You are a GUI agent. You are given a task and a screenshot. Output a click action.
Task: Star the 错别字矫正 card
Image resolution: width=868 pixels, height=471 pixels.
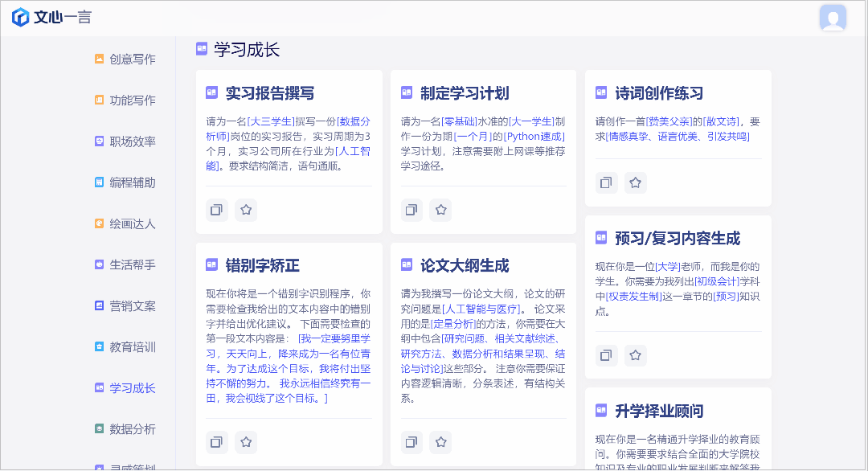(246, 441)
